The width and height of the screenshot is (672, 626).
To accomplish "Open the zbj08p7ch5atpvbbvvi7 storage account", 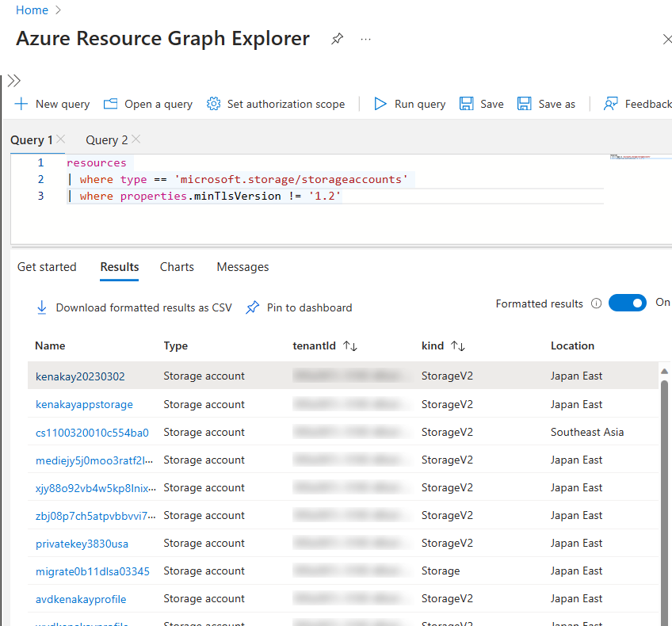I will [x=96, y=516].
